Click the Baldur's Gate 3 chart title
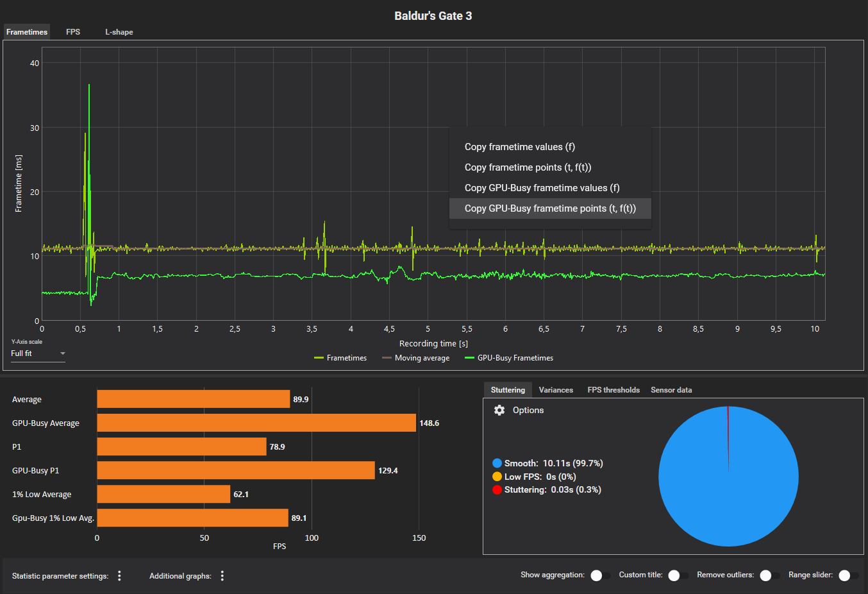868x594 pixels. coord(433,16)
